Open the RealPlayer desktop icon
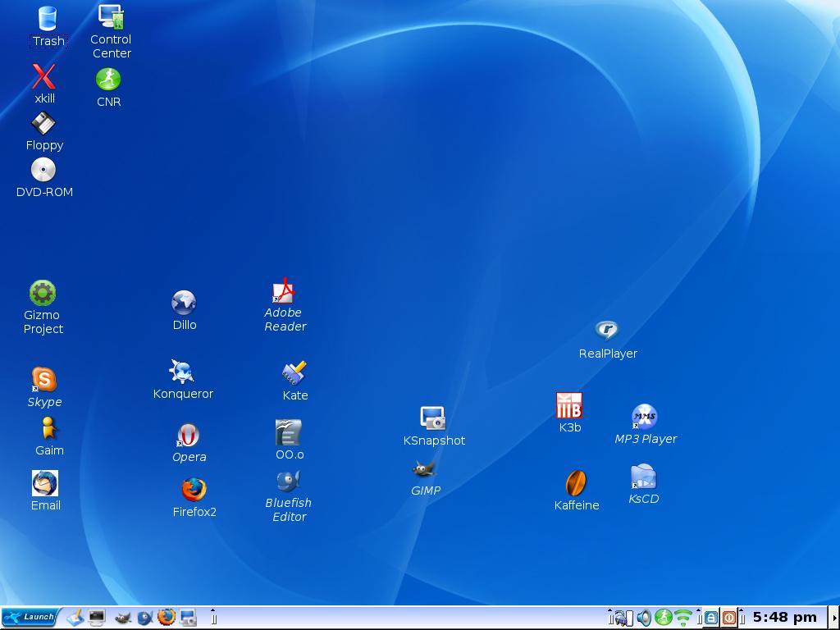Screen dimensions: 840x630 pyautogui.click(x=606, y=331)
